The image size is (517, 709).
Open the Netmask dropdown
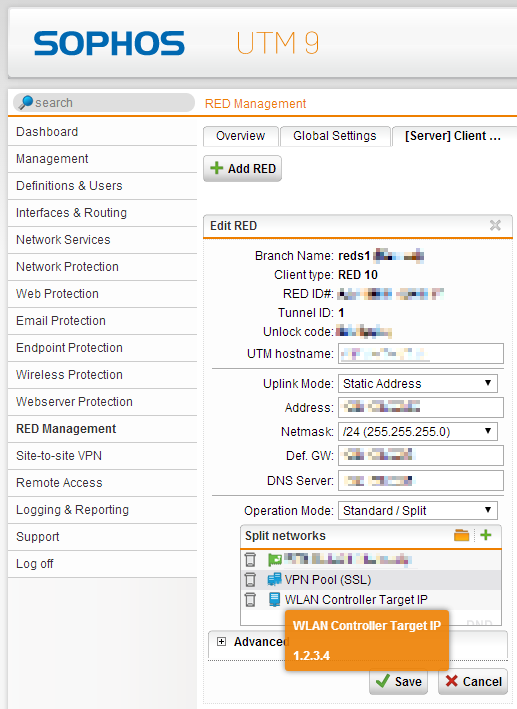tap(417, 431)
